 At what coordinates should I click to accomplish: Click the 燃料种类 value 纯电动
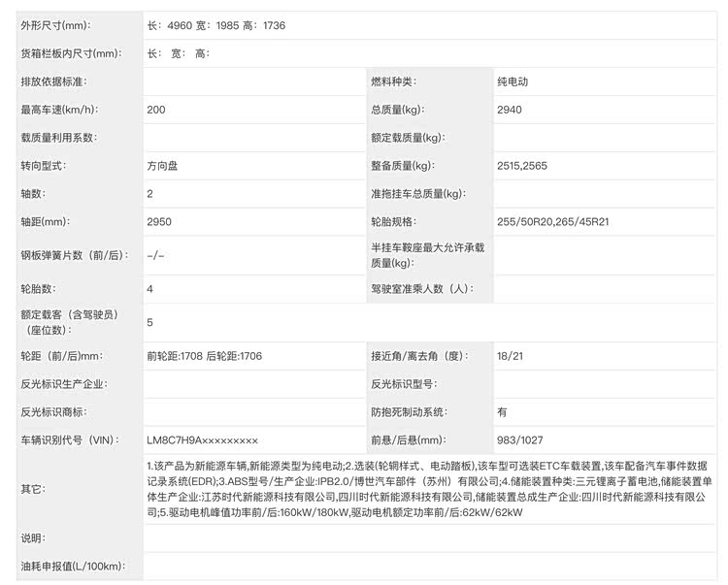click(x=514, y=81)
